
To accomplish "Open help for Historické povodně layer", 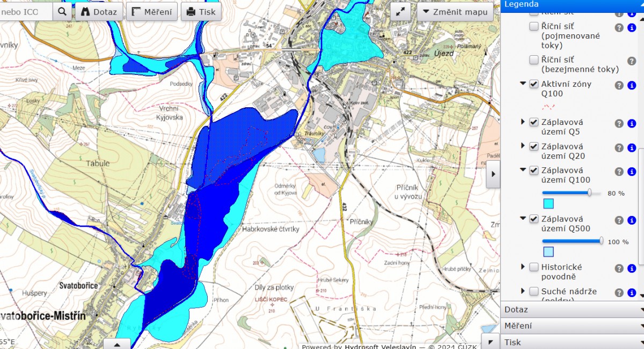I will [x=619, y=269].
